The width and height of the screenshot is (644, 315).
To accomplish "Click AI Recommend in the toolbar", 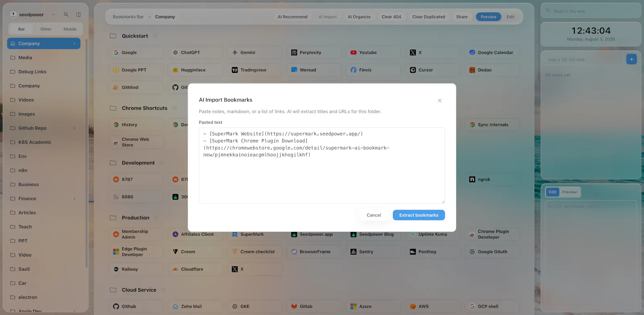I will pos(293,17).
